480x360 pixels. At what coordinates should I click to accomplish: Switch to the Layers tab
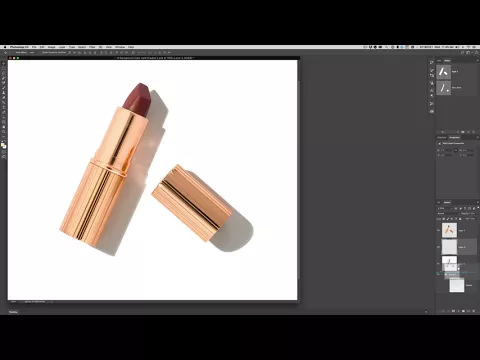point(447,202)
